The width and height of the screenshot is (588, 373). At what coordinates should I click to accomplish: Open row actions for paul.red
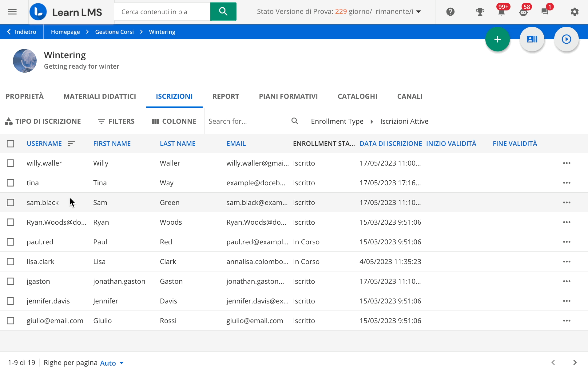coord(567,242)
